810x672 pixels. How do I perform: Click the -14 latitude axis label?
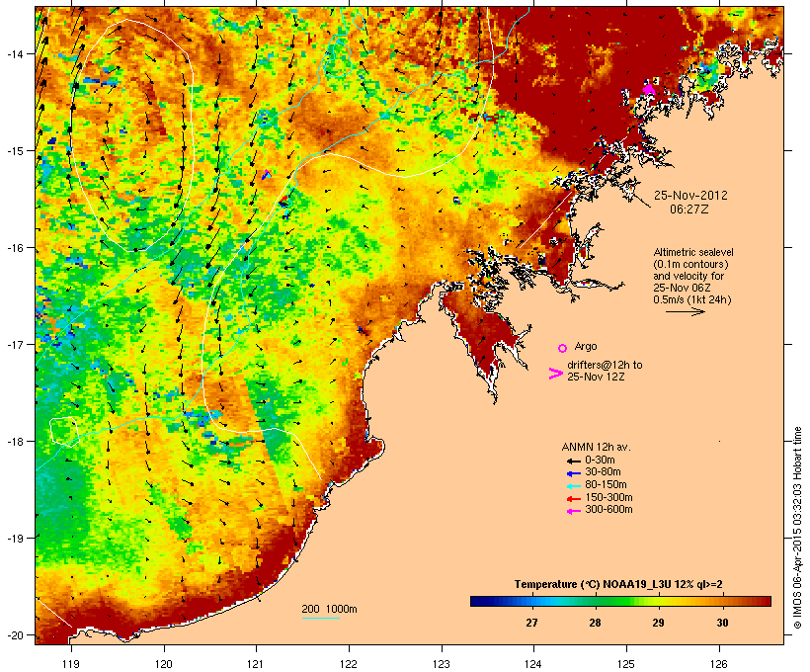coord(13,53)
